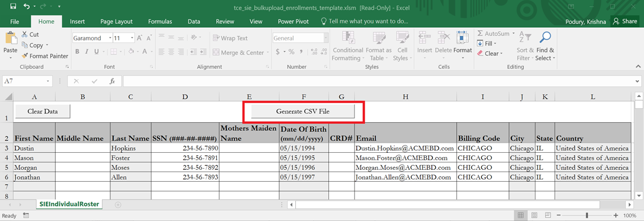
Task: Switch to the Data tab
Action: 194,22
